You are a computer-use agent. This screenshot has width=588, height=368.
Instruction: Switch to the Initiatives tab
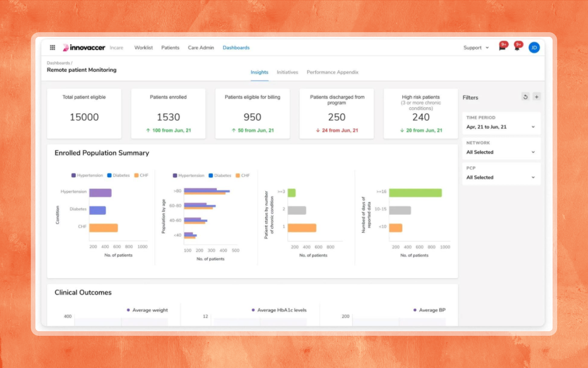287,72
